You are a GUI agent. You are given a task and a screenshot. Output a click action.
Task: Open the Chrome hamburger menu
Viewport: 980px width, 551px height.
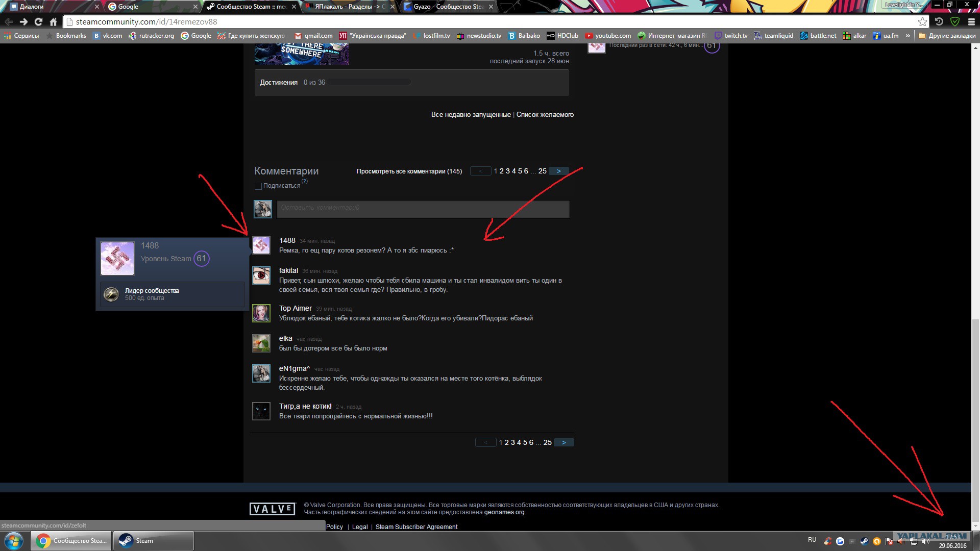971,22
